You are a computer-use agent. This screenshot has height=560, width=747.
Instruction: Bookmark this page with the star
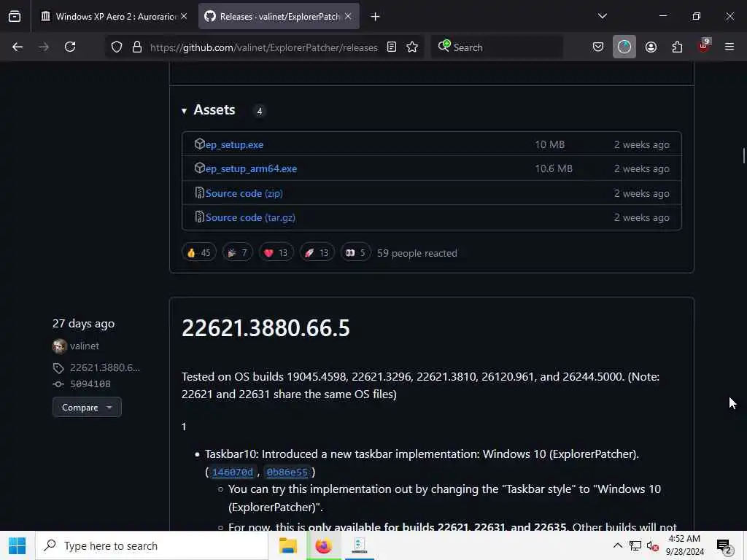413,47
